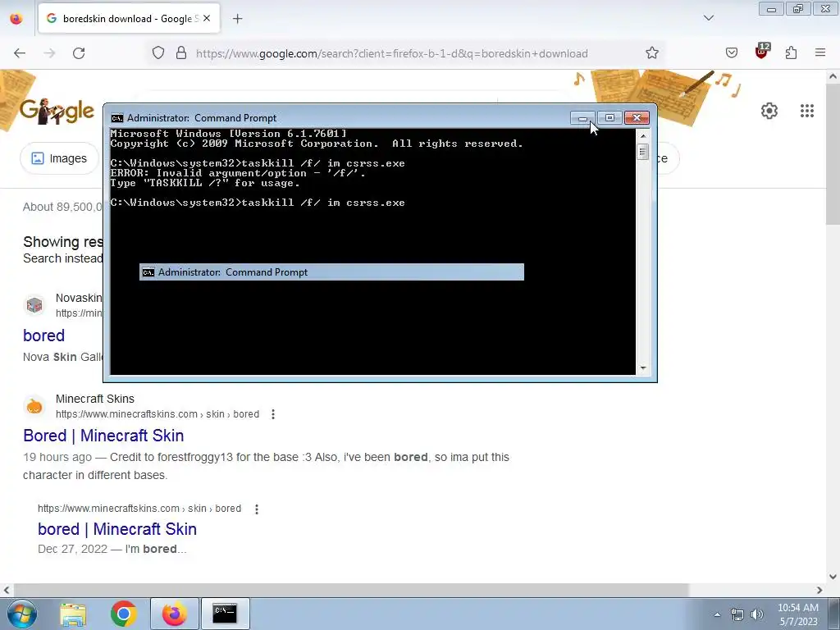Open the lowercase bored | Minecraft Skin result

[117, 529]
